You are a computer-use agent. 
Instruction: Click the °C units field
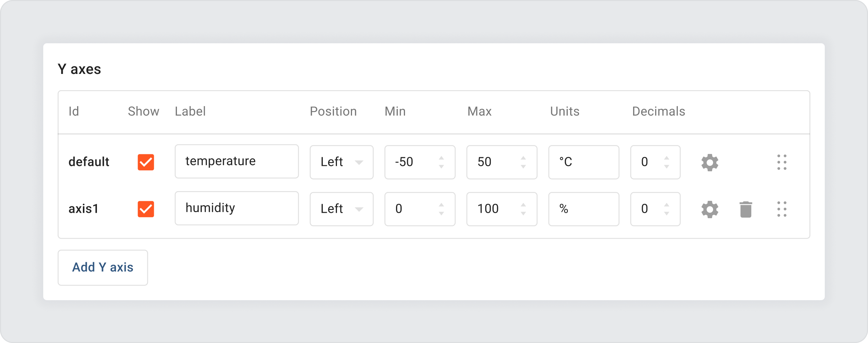[584, 162]
